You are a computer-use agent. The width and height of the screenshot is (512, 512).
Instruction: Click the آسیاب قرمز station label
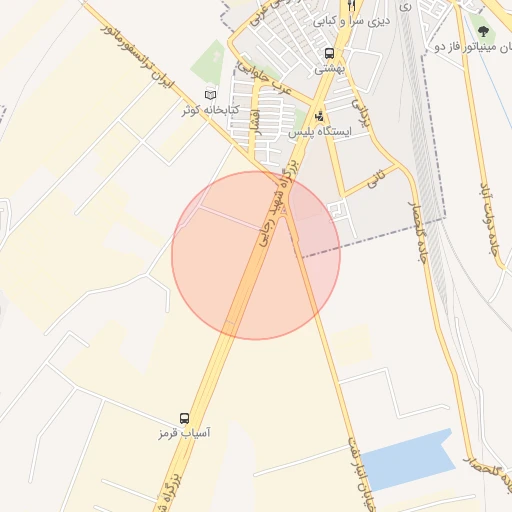(x=184, y=433)
